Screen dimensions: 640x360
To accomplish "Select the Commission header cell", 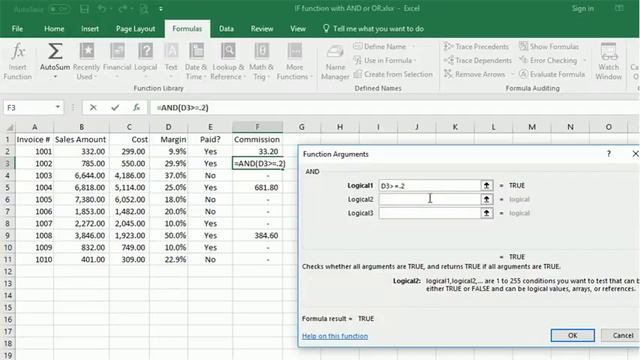I will coord(257,140).
